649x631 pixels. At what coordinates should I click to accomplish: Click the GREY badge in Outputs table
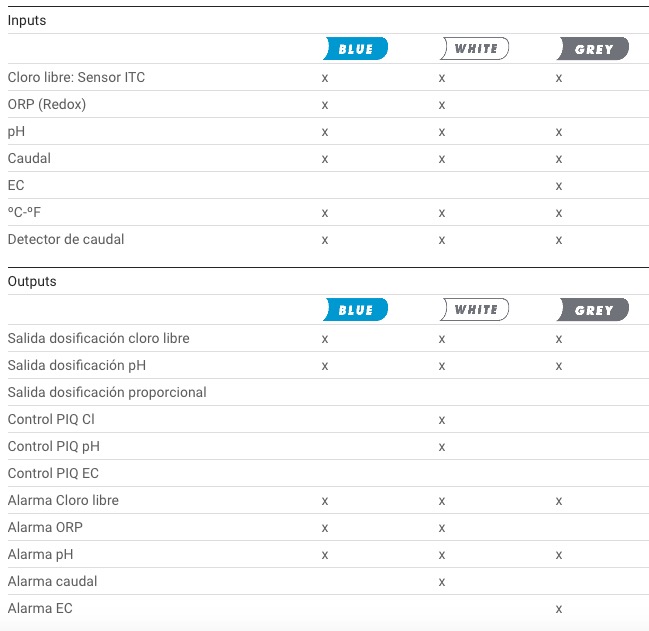(x=593, y=310)
